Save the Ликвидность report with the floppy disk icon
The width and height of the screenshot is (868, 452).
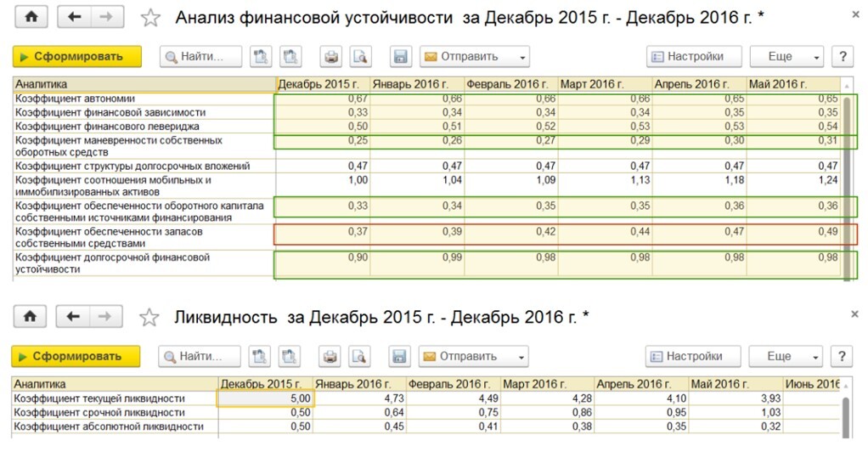pyautogui.click(x=399, y=357)
